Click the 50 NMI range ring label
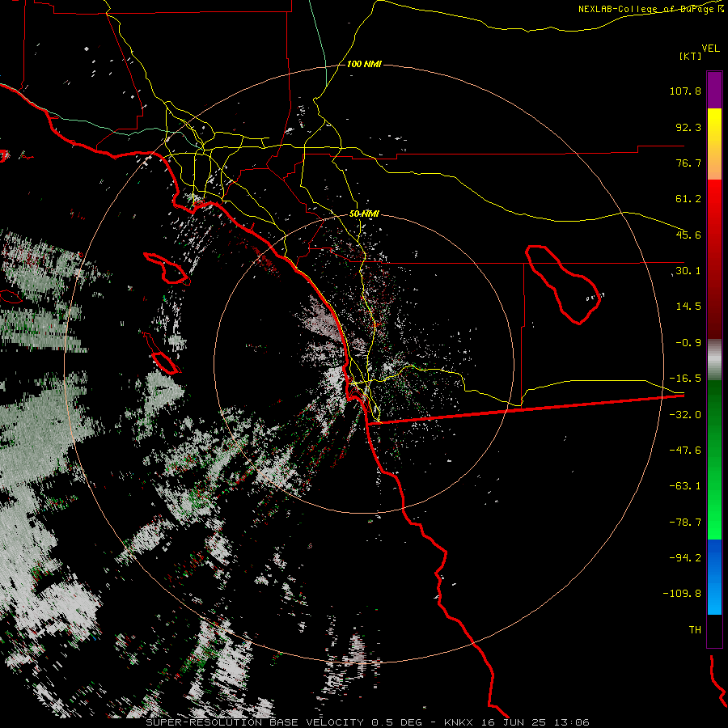The image size is (728, 728). pos(364,214)
